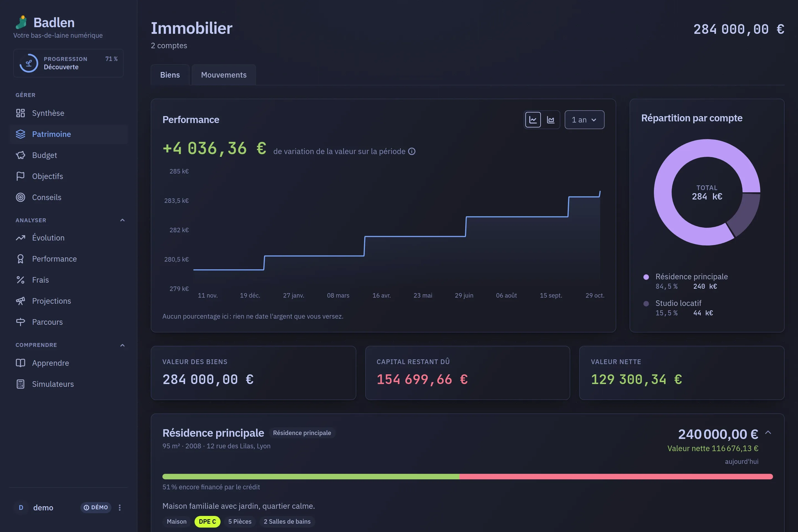Click the Simulateurs calculator icon
Screen dimensions: 798x532
[20, 384]
